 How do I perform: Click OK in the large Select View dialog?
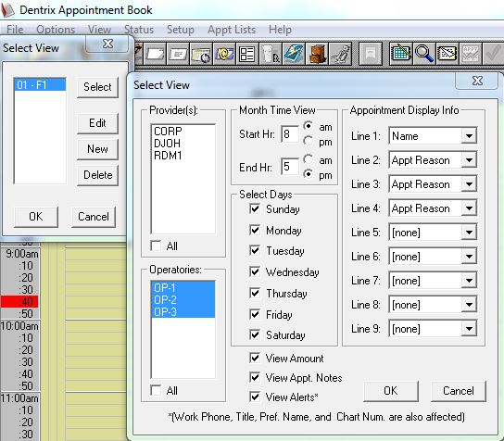[391, 391]
